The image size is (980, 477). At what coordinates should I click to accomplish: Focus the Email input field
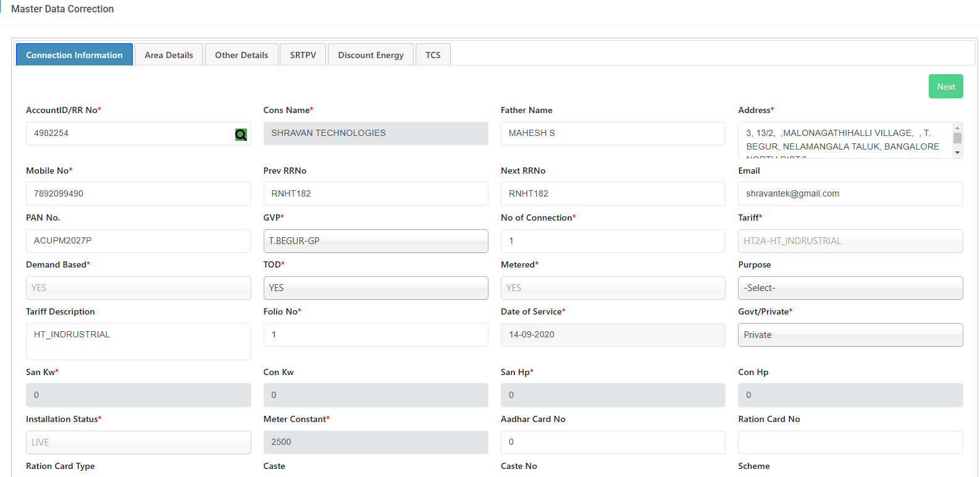850,193
